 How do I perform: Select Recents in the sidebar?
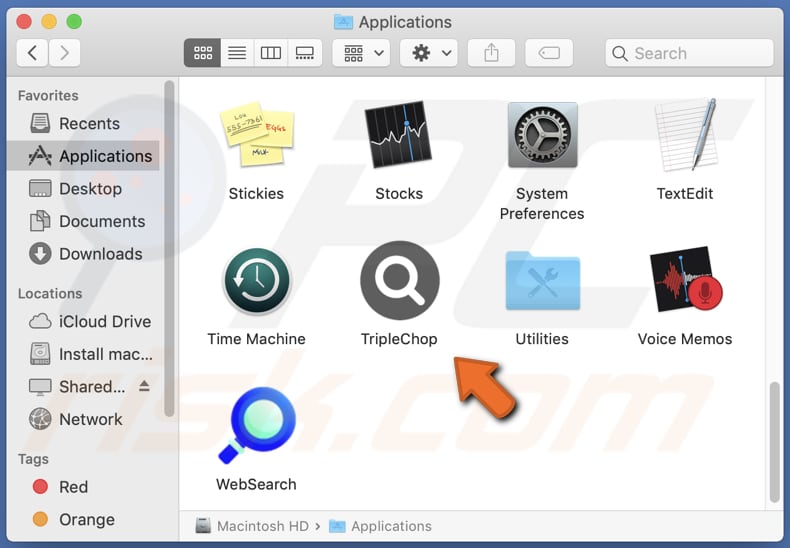click(x=83, y=123)
